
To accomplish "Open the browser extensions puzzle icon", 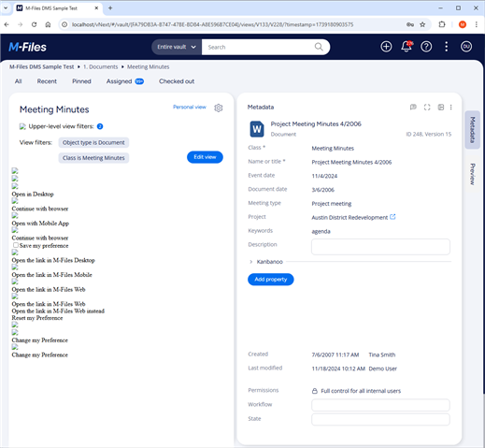I will tap(442, 24).
